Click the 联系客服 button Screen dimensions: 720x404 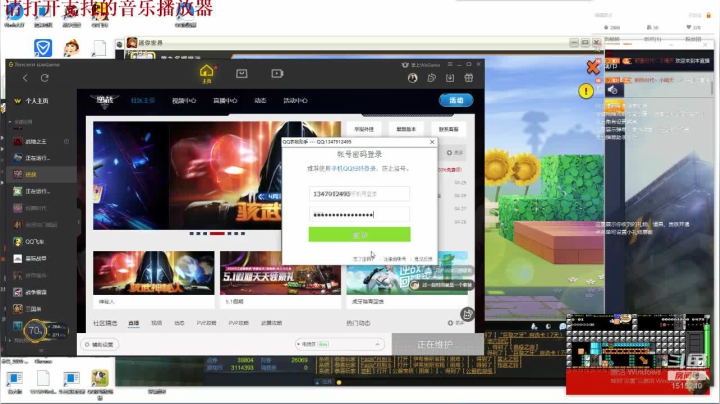coord(449,129)
